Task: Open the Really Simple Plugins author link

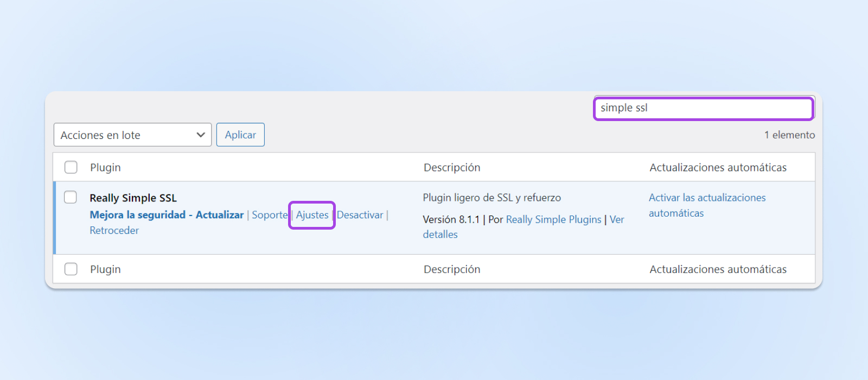Action: pos(554,219)
